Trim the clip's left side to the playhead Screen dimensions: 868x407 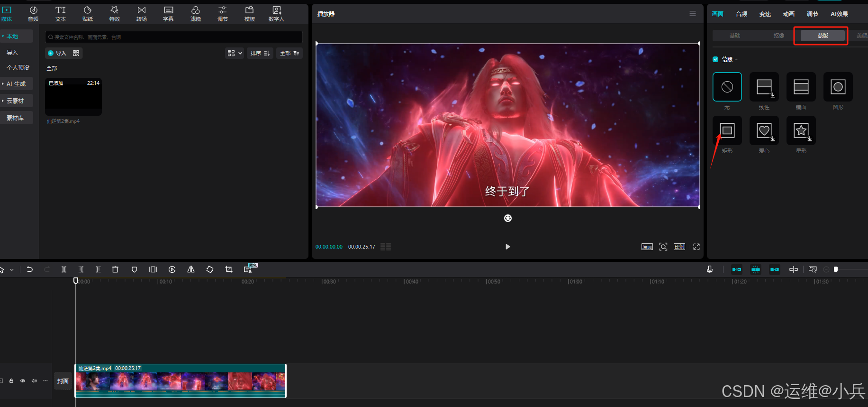click(81, 269)
